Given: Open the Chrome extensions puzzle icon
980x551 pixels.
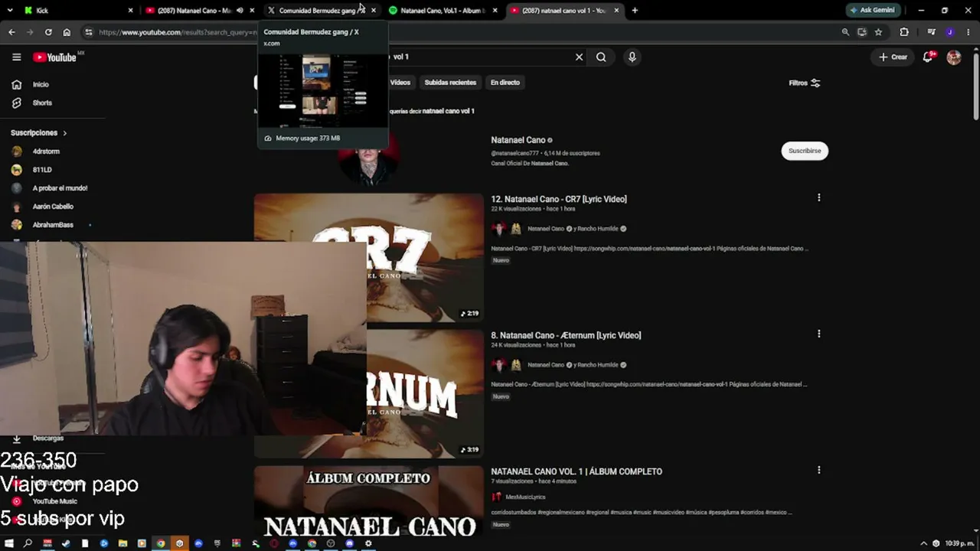Looking at the screenshot, I should [x=904, y=32].
